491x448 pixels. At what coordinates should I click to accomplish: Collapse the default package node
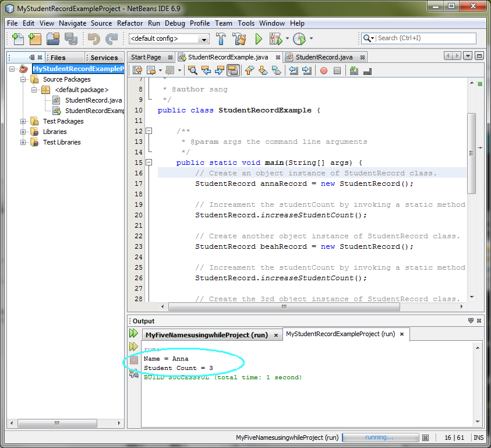click(x=34, y=90)
